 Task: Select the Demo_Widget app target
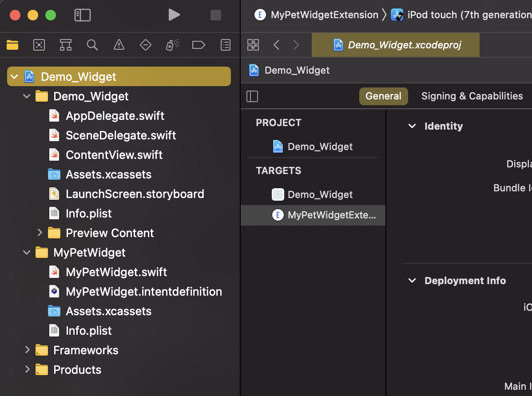click(320, 194)
